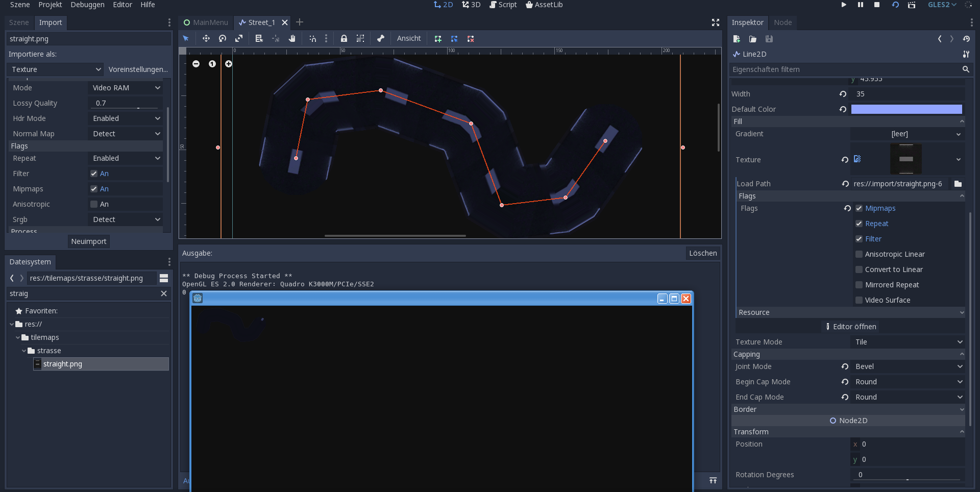The image size is (980, 492).
Task: Select straight.png in the file system tree
Action: pos(62,364)
